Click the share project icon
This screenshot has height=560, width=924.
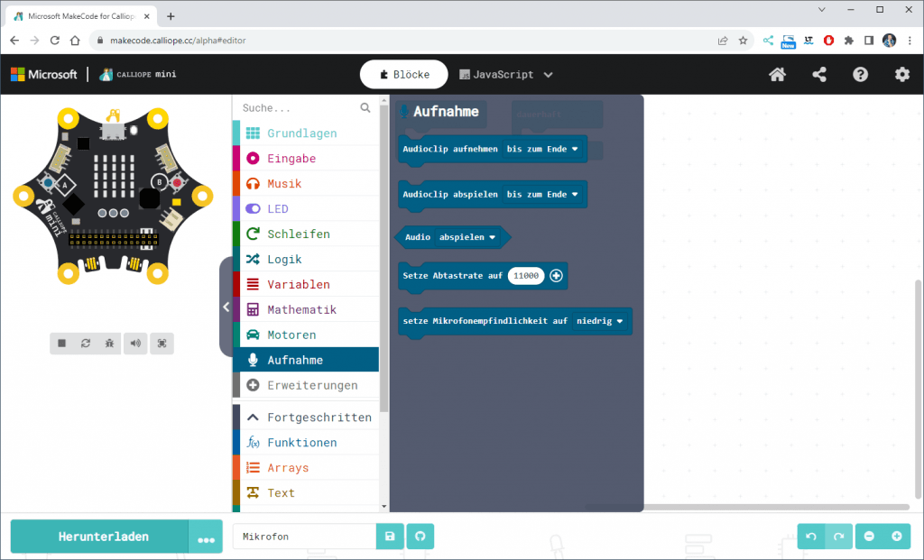(x=819, y=75)
